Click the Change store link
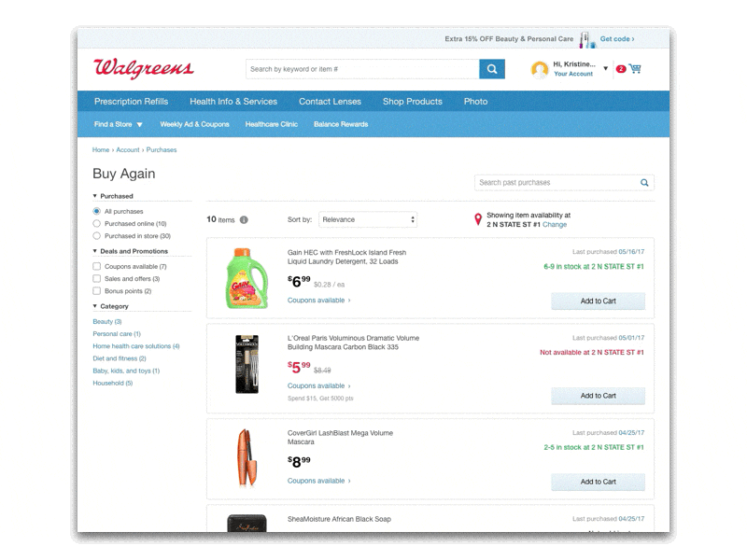 pos(555,224)
